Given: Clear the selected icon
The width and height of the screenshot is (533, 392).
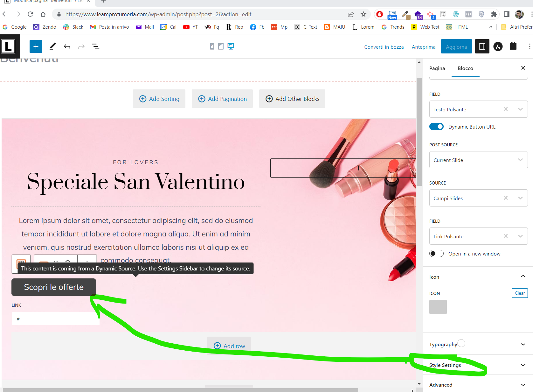Looking at the screenshot, I should [x=520, y=293].
